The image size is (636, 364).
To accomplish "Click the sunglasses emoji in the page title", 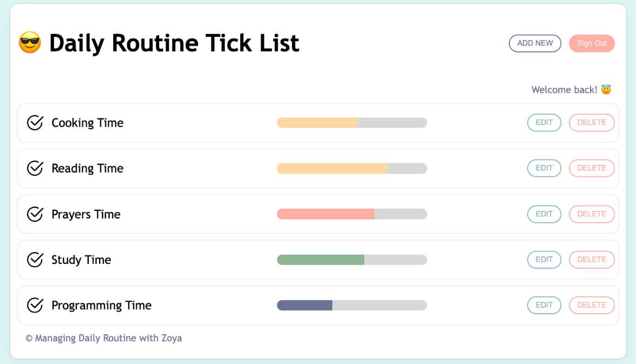I will point(31,43).
